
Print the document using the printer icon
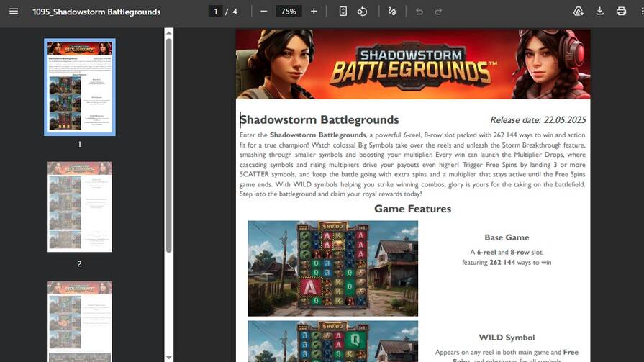coord(621,12)
